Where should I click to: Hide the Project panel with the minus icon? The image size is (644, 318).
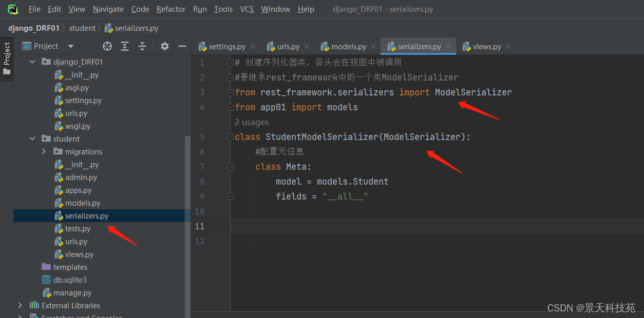click(x=183, y=46)
